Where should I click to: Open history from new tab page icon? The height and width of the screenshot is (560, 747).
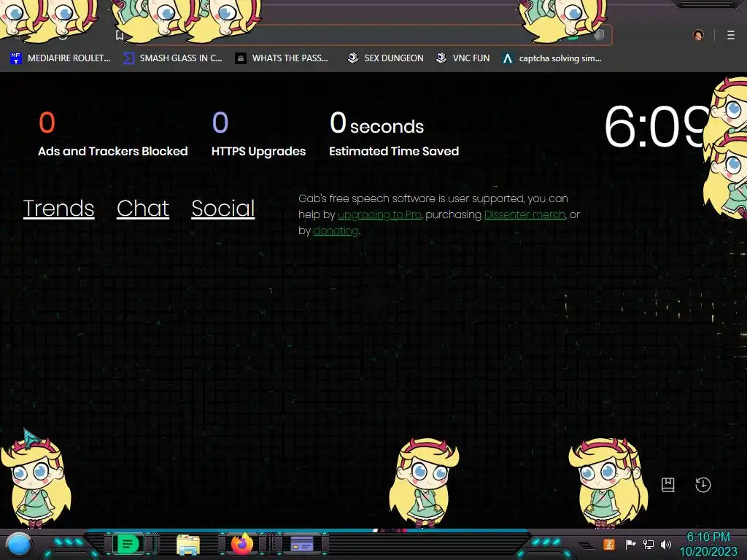pyautogui.click(x=703, y=485)
